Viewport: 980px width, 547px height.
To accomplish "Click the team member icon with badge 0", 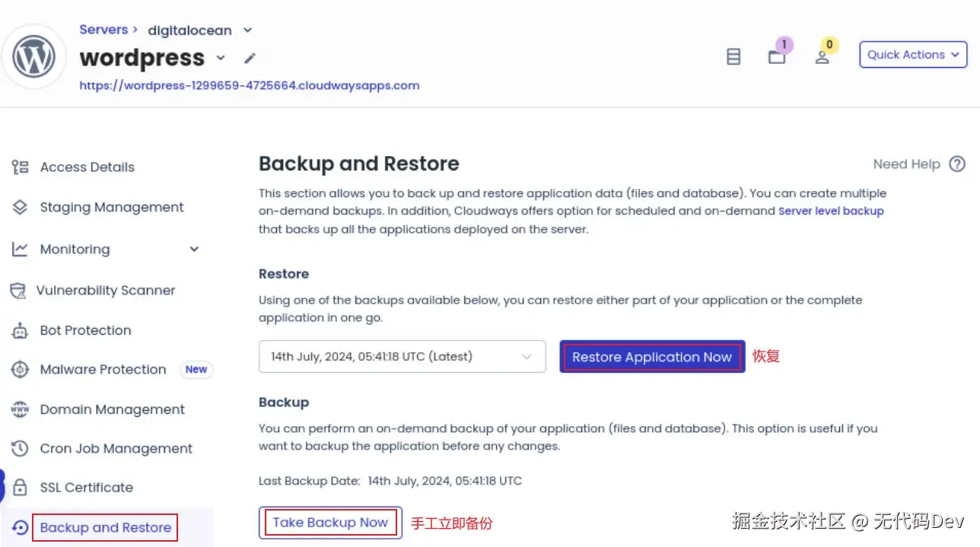I will 822,56.
